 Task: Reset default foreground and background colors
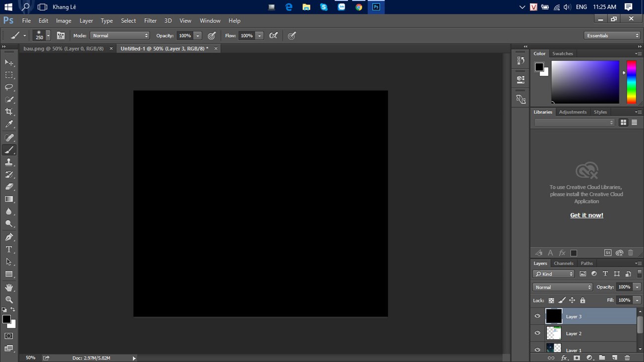(x=4, y=310)
